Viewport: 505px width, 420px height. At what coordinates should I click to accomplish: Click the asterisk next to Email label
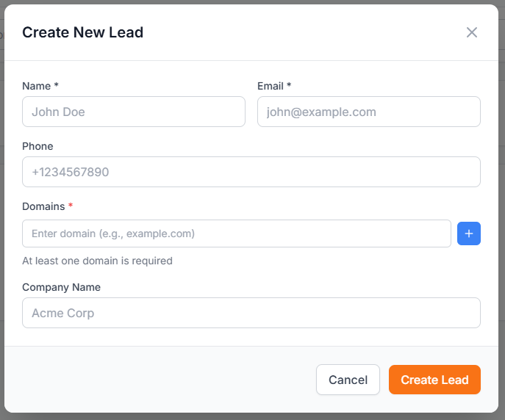[x=289, y=86]
